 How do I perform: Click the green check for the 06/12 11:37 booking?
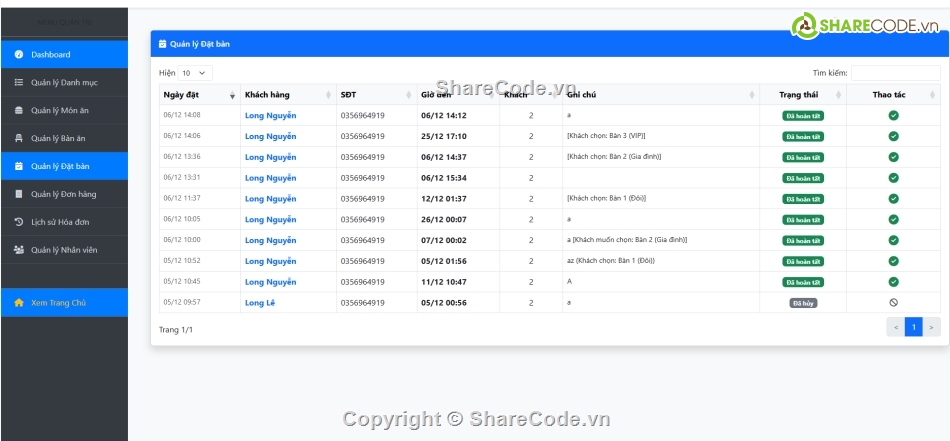pos(893,199)
